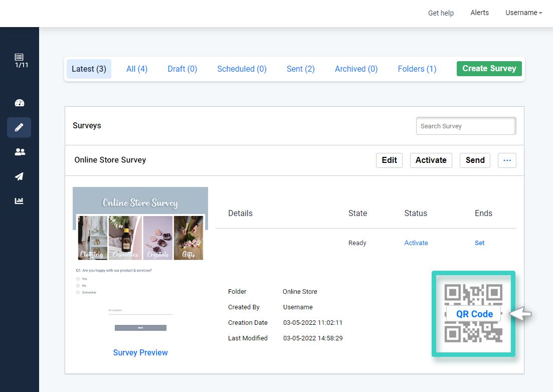The image size is (553, 392).
Task: Switch to the Sent (2) tab
Action: 300,69
